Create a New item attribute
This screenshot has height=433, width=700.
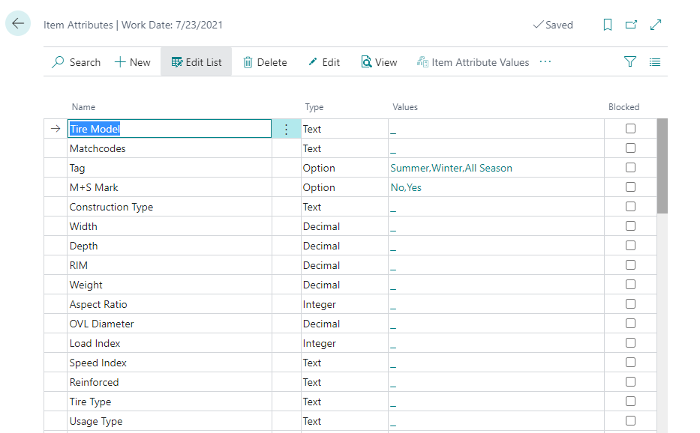coord(133,62)
